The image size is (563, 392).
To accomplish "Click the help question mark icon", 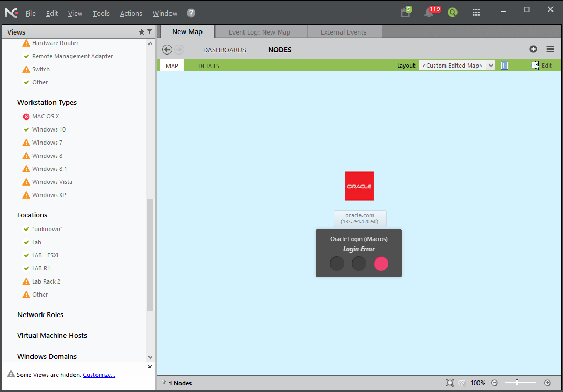I will [x=191, y=13].
